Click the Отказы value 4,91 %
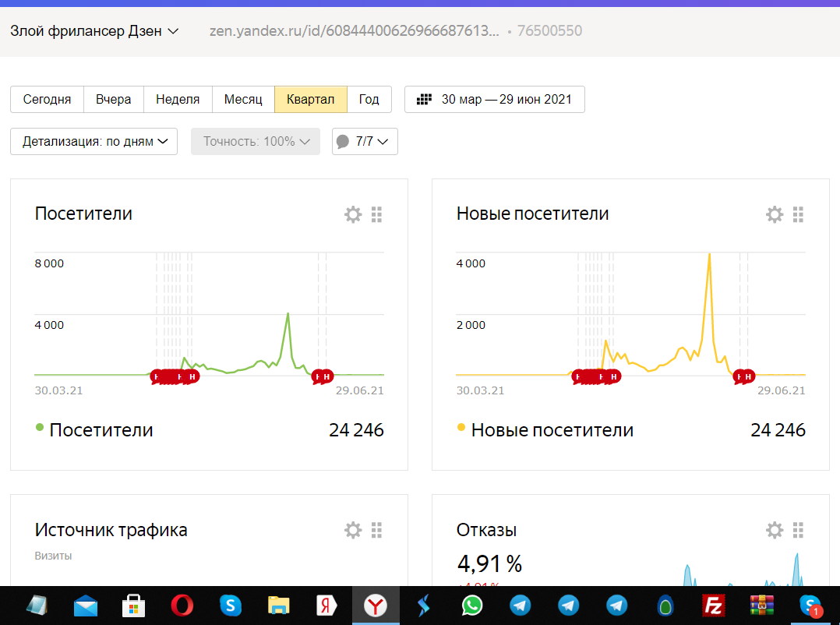 pyautogui.click(x=489, y=563)
